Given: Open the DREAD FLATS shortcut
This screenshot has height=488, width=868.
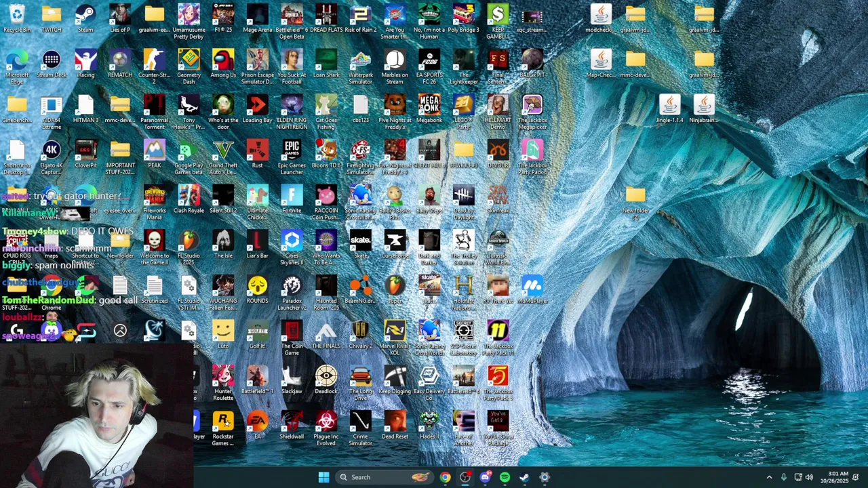Looking at the screenshot, I should pyautogui.click(x=326, y=19).
